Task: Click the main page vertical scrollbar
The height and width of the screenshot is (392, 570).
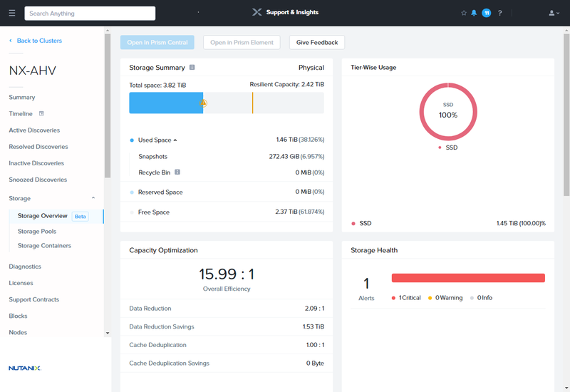Action: pos(566,115)
